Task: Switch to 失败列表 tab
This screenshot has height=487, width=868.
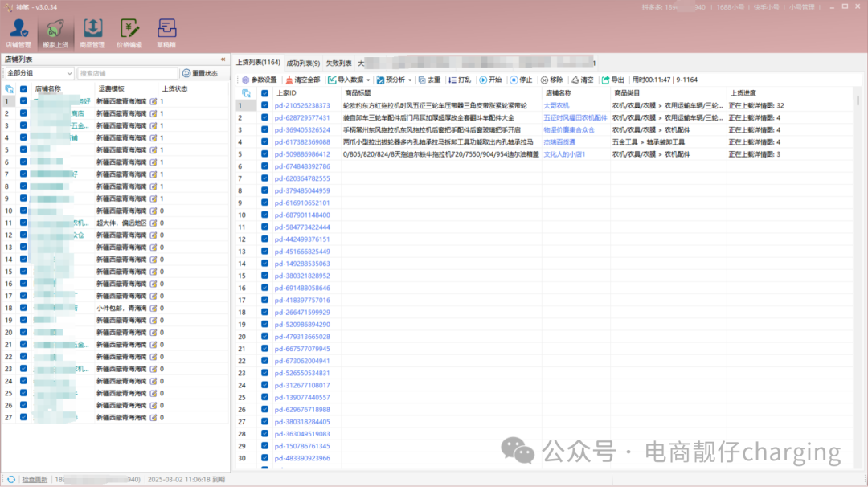Action: [x=339, y=63]
